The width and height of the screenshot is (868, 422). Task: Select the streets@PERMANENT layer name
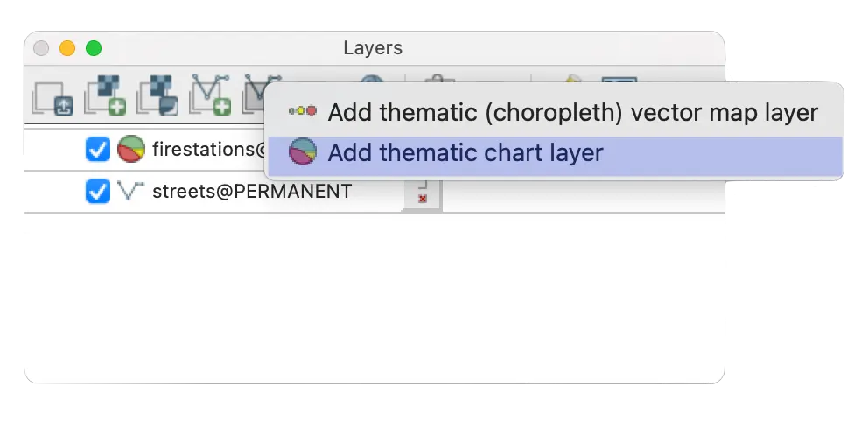[252, 191]
